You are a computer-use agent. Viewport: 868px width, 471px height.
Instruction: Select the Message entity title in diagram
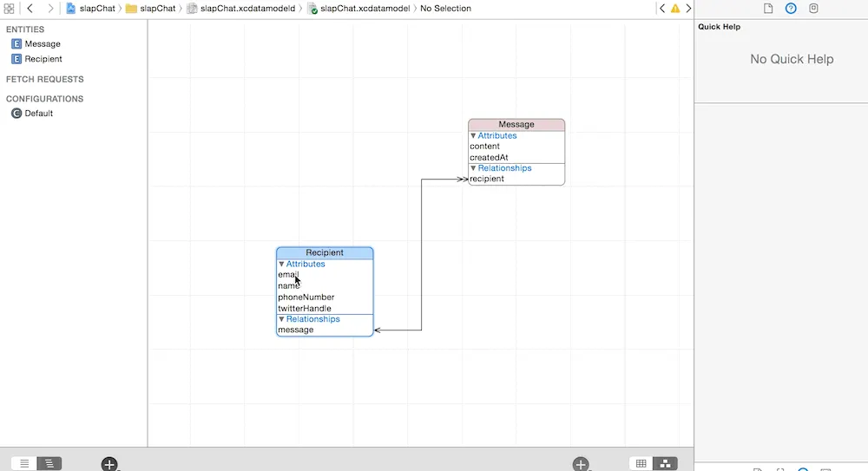pyautogui.click(x=516, y=125)
